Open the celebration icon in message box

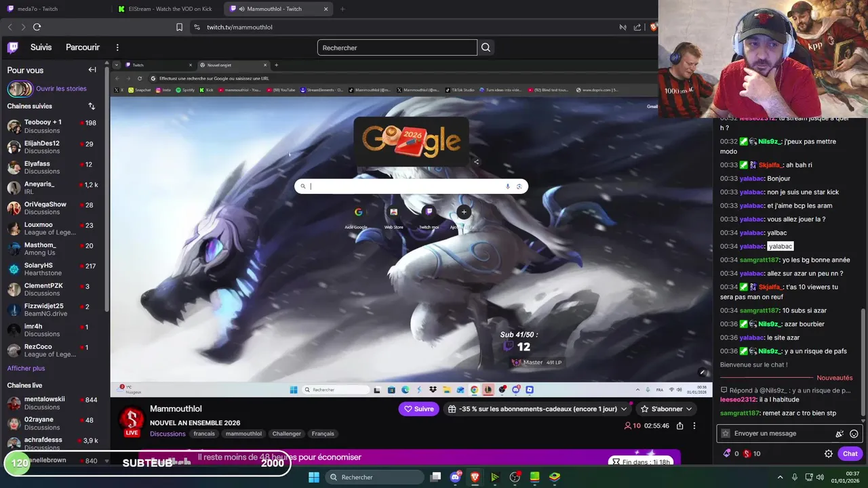coord(840,434)
